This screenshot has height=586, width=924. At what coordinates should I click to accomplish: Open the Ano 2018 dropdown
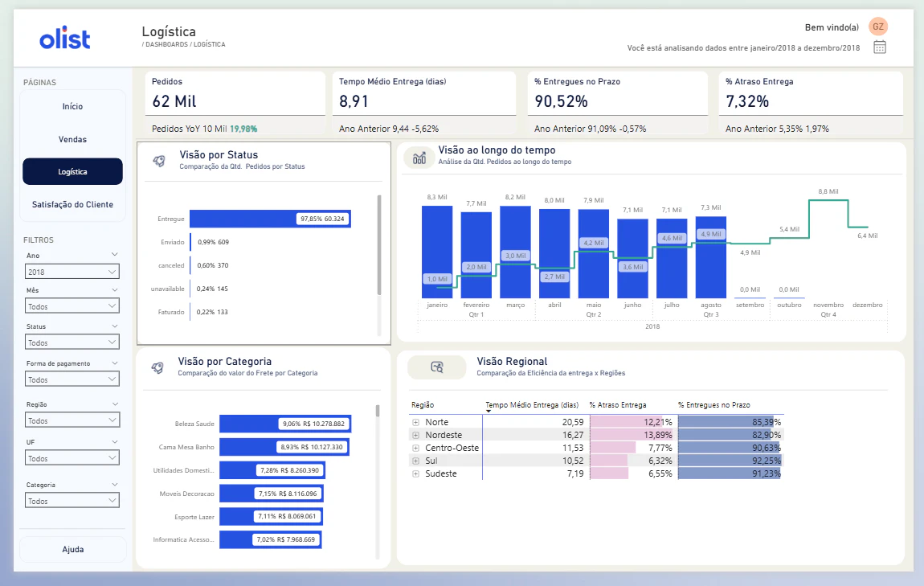coord(72,272)
